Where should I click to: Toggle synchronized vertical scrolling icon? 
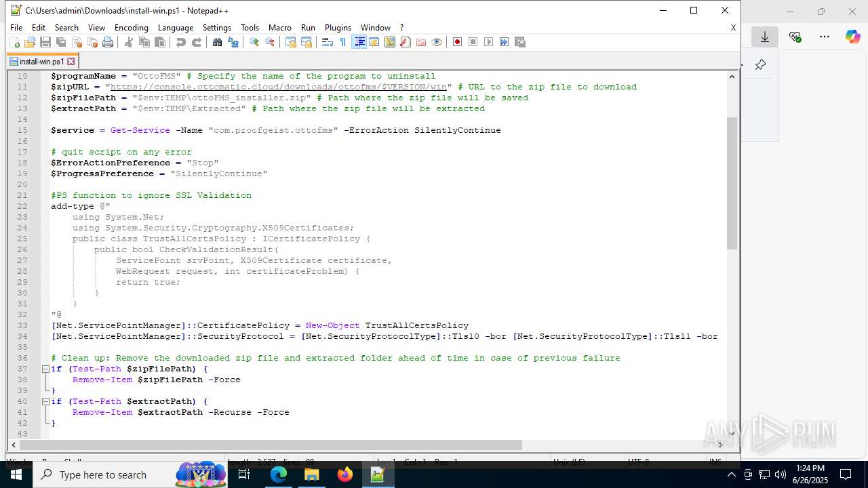pyautogui.click(x=291, y=42)
